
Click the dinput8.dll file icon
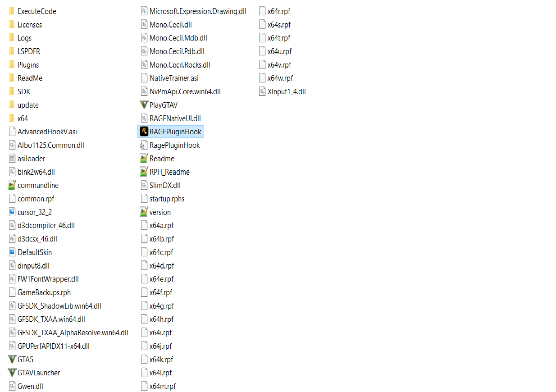point(12,266)
